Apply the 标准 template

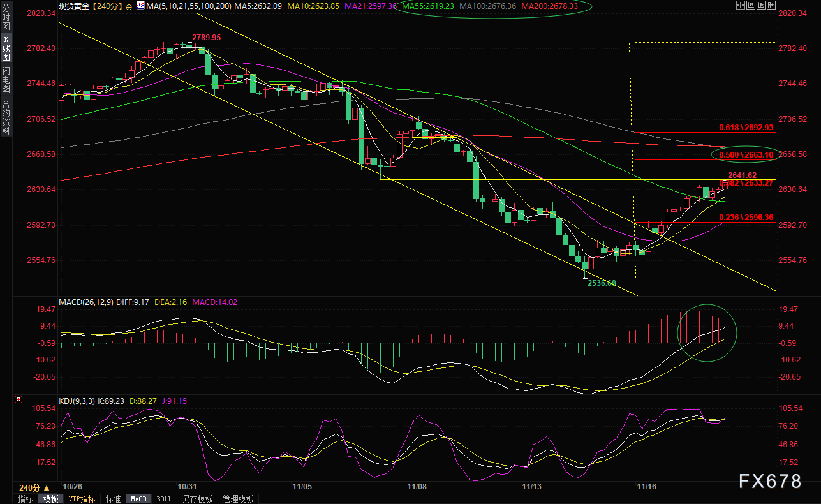point(113,499)
